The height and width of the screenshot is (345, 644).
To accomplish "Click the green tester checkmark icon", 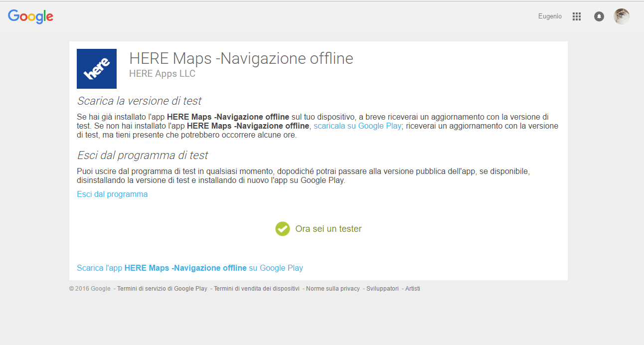I will tap(283, 229).
